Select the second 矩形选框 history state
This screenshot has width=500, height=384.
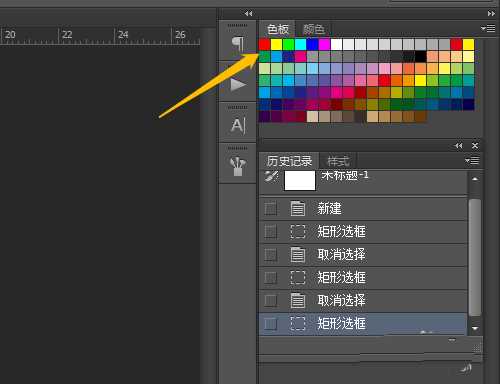click(x=363, y=278)
